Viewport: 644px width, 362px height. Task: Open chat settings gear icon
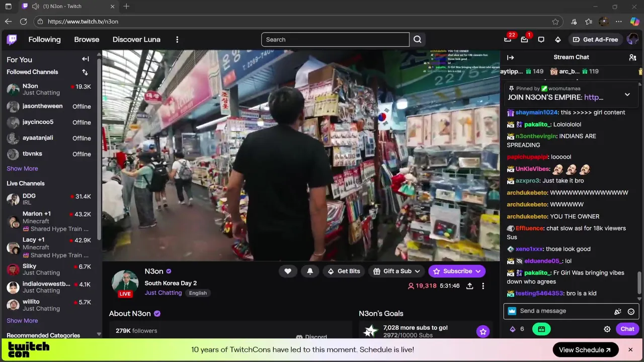click(x=607, y=329)
